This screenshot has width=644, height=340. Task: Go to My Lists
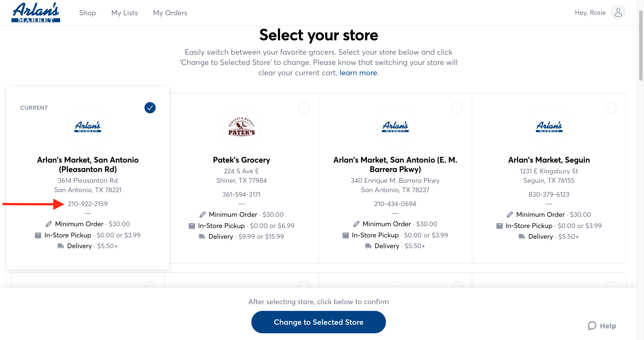pyautogui.click(x=125, y=13)
